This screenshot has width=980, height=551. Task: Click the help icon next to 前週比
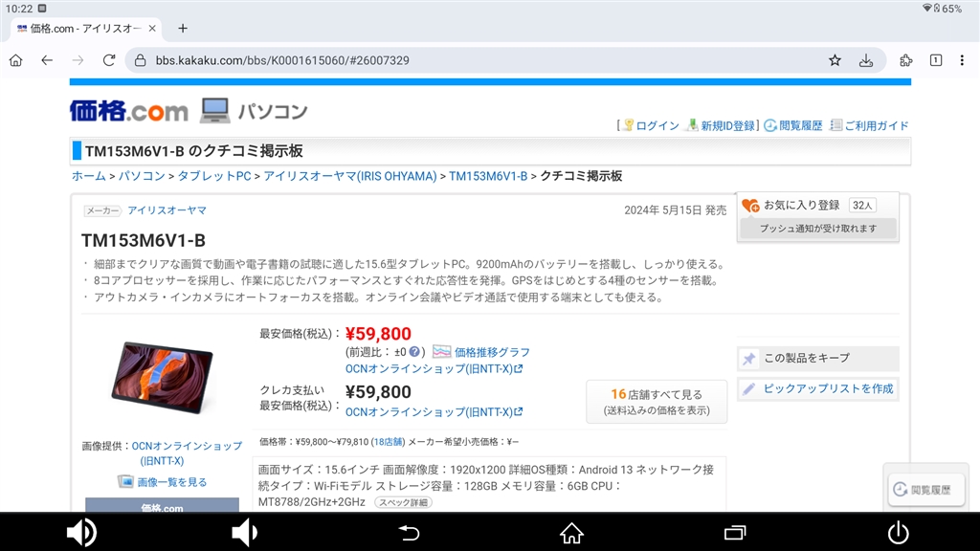(x=414, y=352)
